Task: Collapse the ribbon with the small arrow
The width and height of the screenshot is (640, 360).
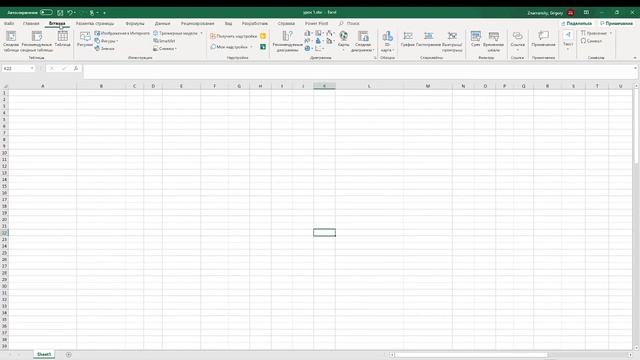Action: point(635,58)
